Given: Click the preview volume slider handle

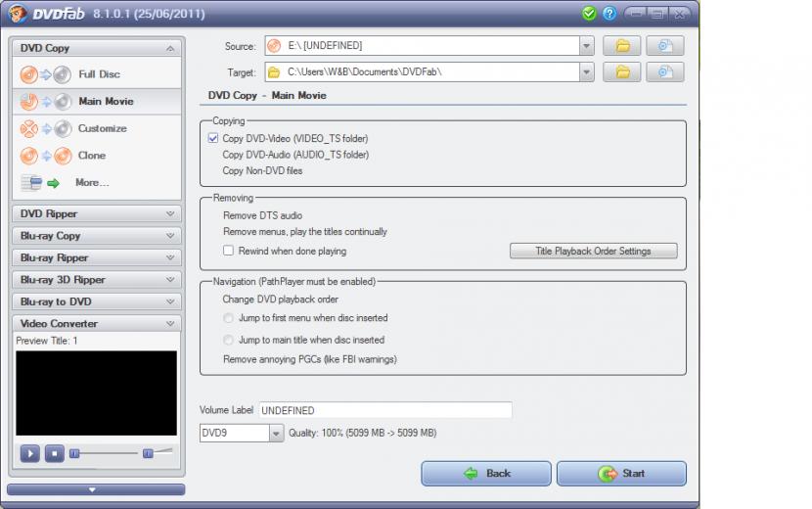Looking at the screenshot, I should click(148, 453).
